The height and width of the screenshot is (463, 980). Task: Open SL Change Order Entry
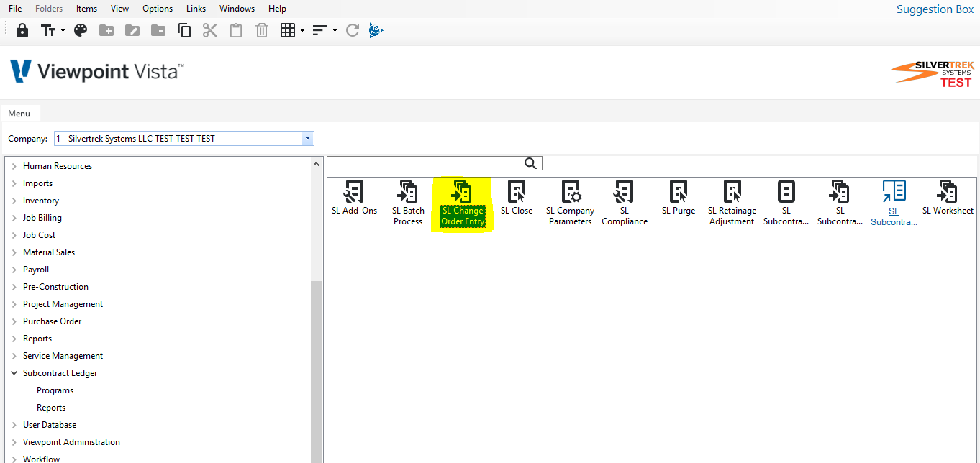(x=463, y=203)
